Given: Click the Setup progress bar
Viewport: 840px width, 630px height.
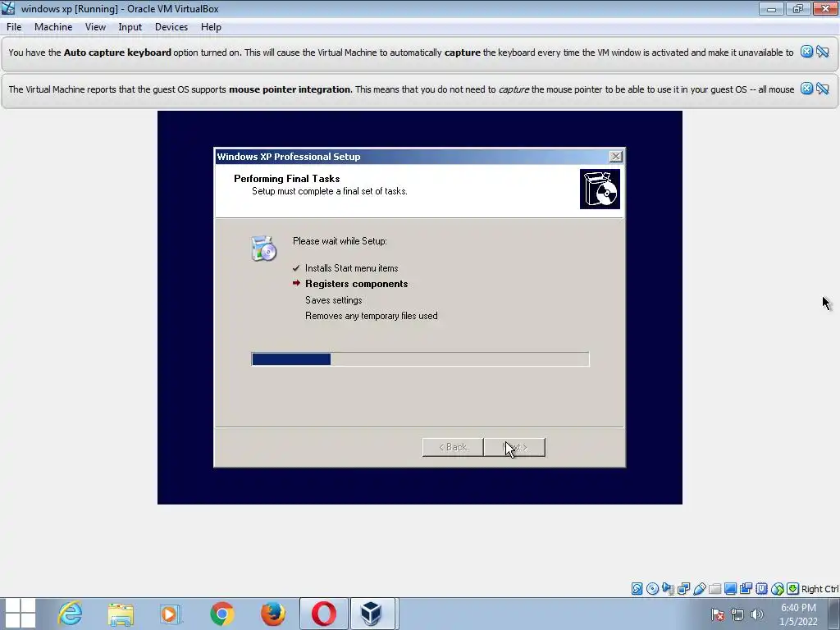Looking at the screenshot, I should (x=420, y=359).
